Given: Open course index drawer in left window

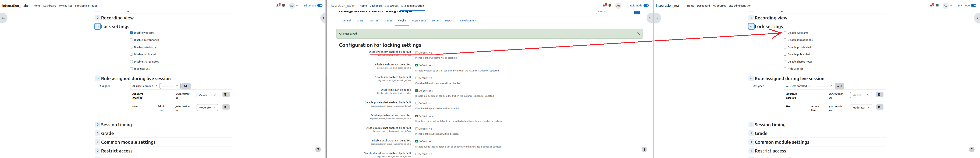Looking at the screenshot, I should tap(3, 18).
